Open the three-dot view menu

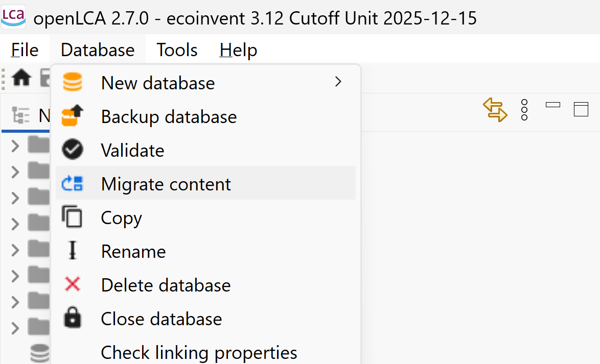click(x=524, y=110)
